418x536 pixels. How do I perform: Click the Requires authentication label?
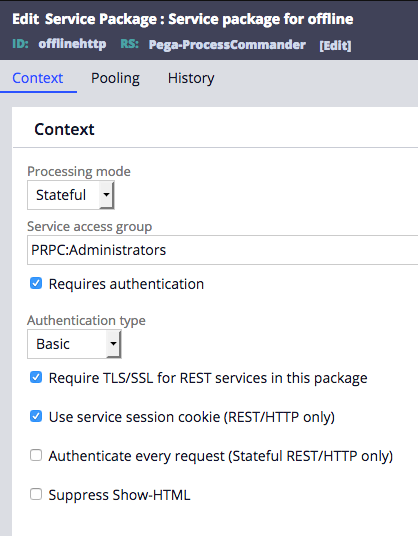[x=126, y=284]
